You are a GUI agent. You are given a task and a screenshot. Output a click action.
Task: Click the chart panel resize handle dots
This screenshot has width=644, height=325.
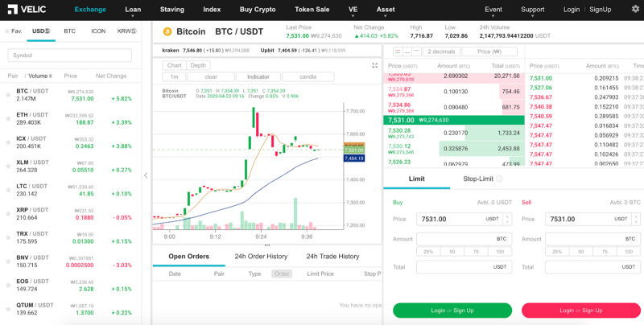pos(267,245)
